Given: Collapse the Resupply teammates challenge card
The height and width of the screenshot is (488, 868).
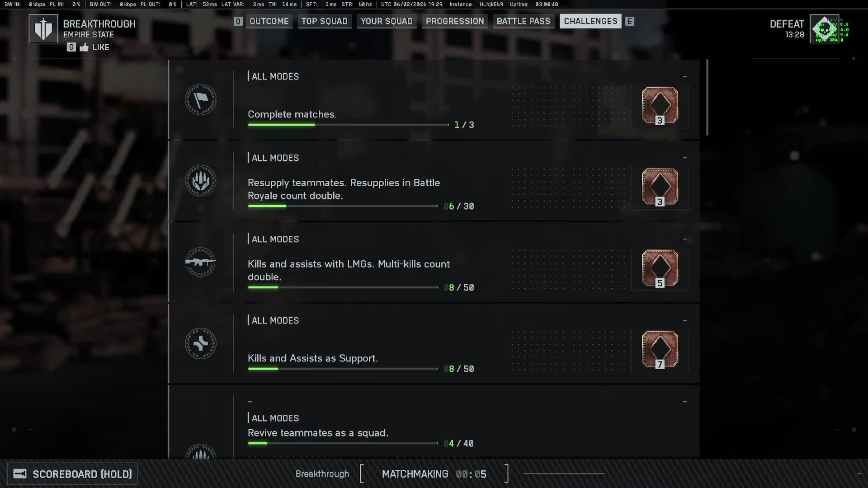Looking at the screenshot, I should pos(685,158).
